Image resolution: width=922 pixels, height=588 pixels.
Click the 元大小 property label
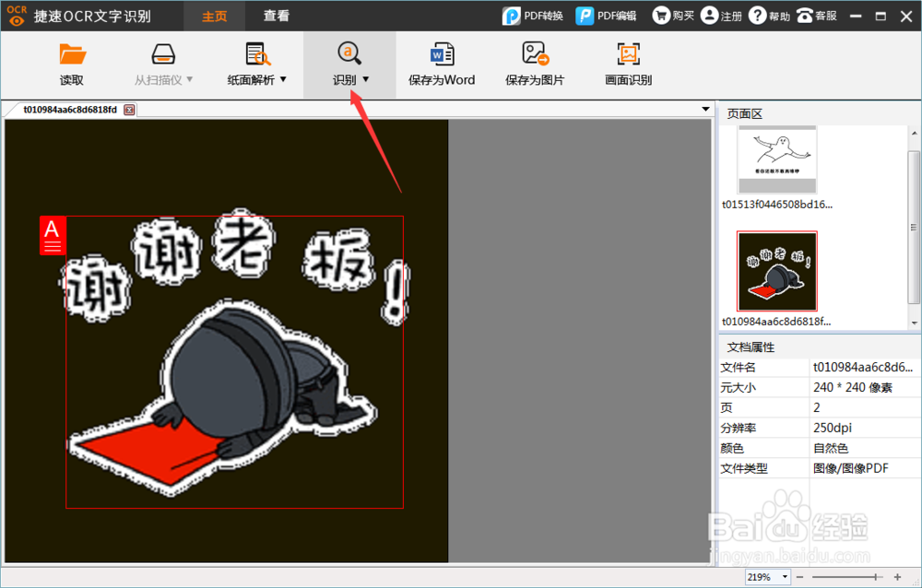click(x=738, y=387)
